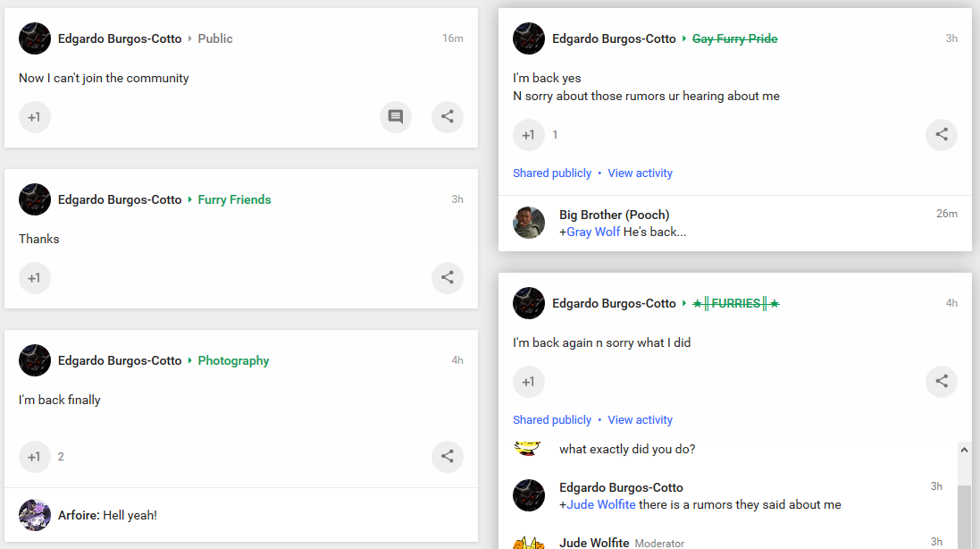This screenshot has width=980, height=549.
Task: Click "Shared publicly" on "I'm back yes" post
Action: (552, 173)
